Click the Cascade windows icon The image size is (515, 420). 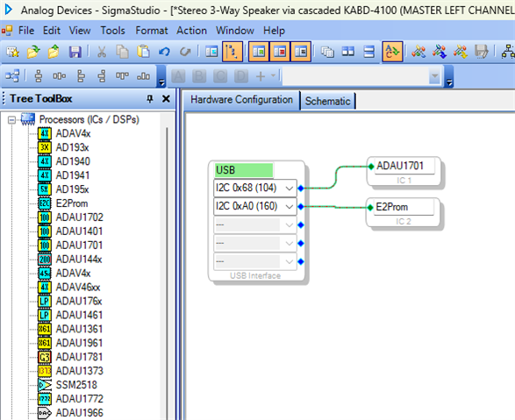click(x=327, y=52)
